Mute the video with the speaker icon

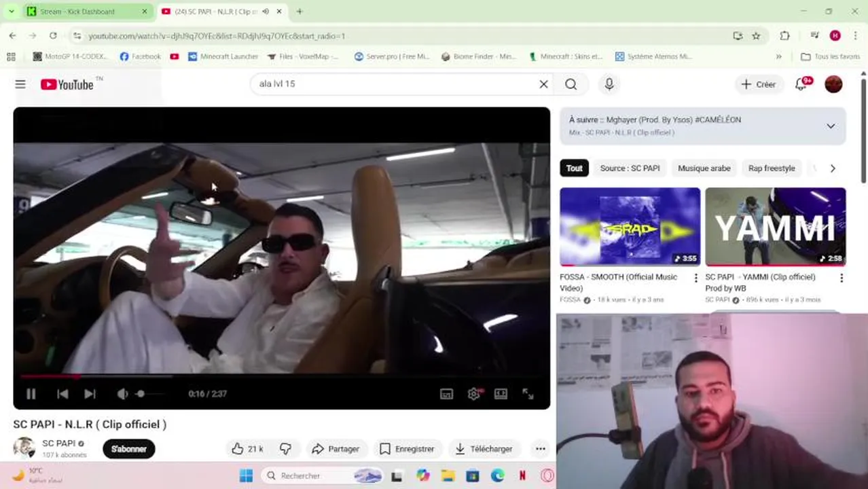(122, 394)
